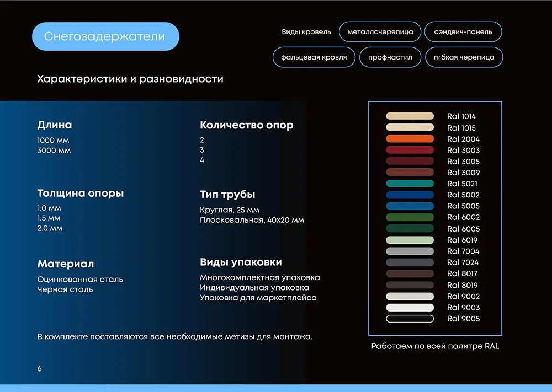This screenshot has height=392, width=552.
Task: Click the гибкая черепица pill
Action: pyautogui.click(x=464, y=57)
